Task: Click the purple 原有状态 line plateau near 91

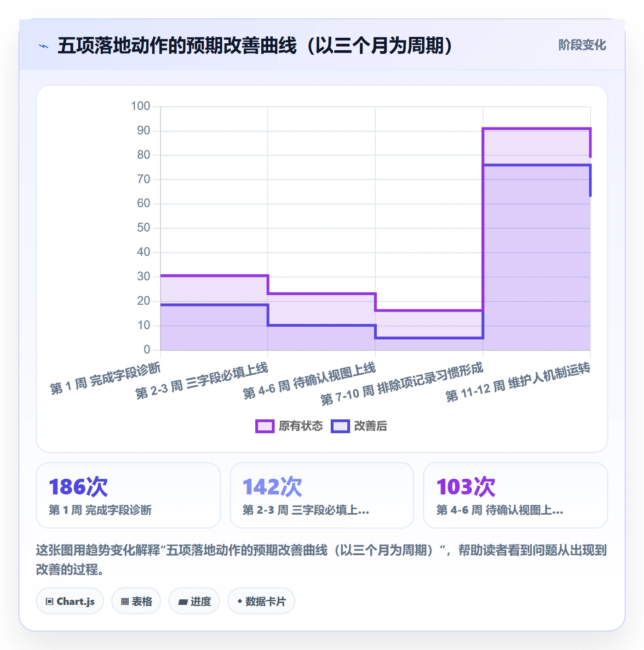Action: pyautogui.click(x=536, y=128)
